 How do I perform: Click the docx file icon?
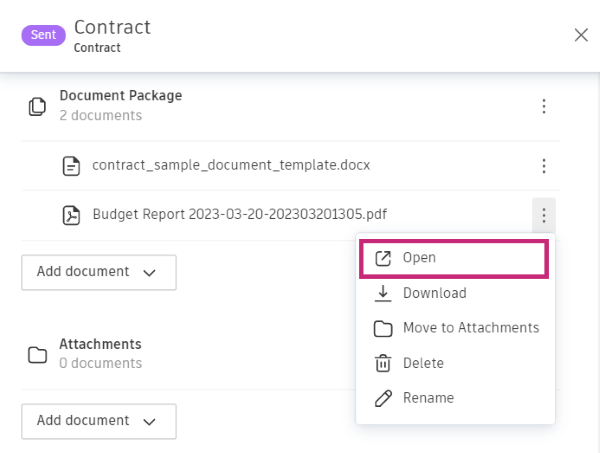click(71, 166)
